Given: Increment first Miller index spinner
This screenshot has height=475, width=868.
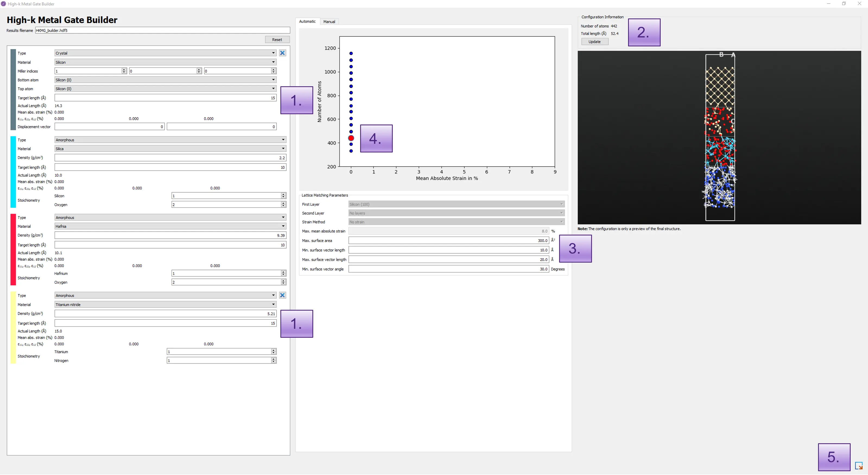Looking at the screenshot, I should tap(124, 69).
